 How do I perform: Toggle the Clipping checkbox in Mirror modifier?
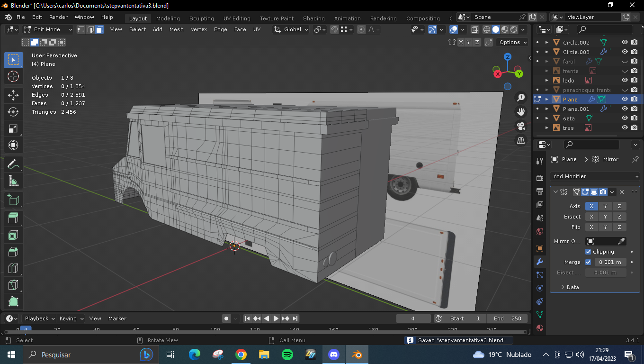tap(588, 252)
